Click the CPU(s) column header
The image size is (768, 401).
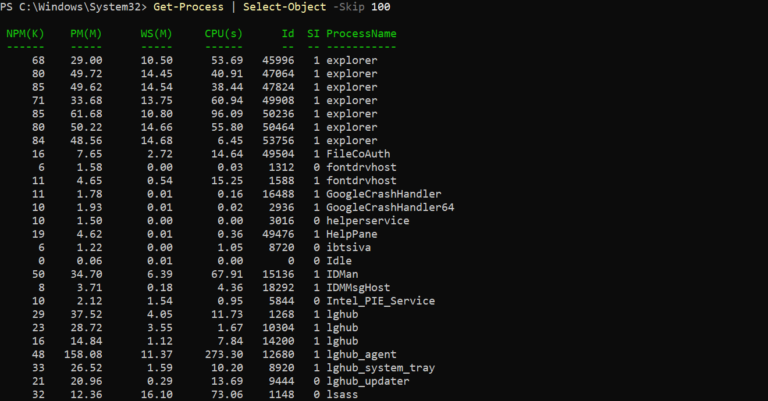pyautogui.click(x=222, y=33)
